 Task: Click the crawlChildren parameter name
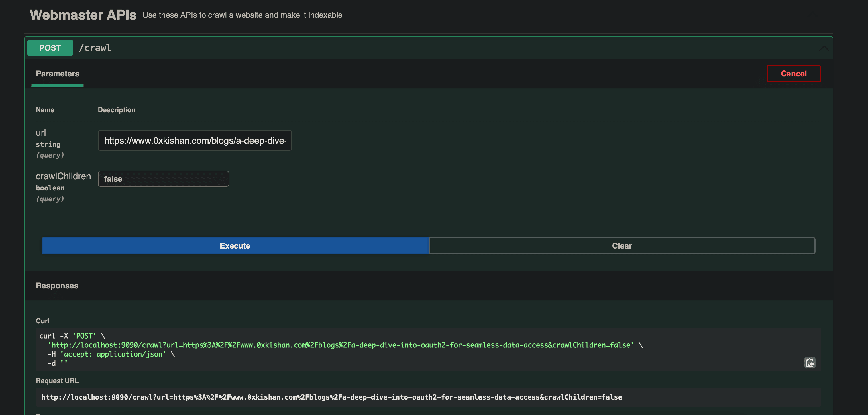click(x=63, y=176)
